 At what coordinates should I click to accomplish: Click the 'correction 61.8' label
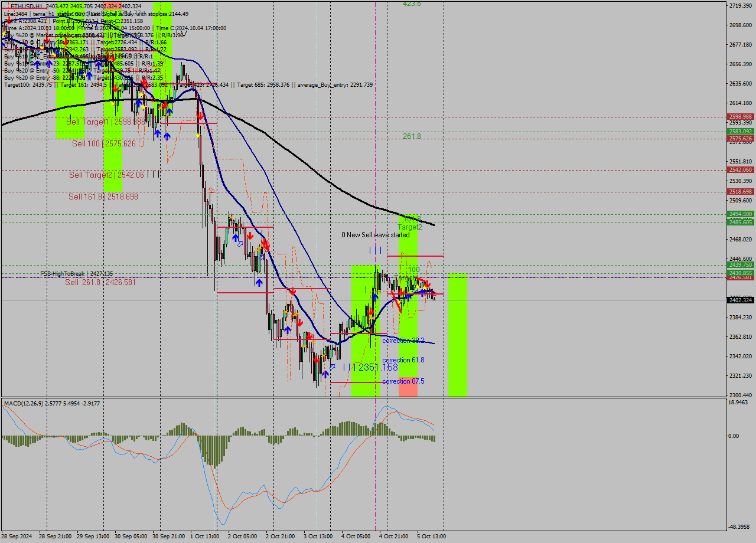[x=403, y=360]
